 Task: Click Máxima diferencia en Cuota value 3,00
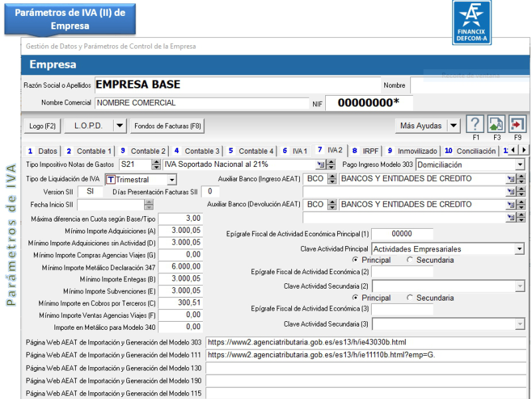tap(180, 219)
